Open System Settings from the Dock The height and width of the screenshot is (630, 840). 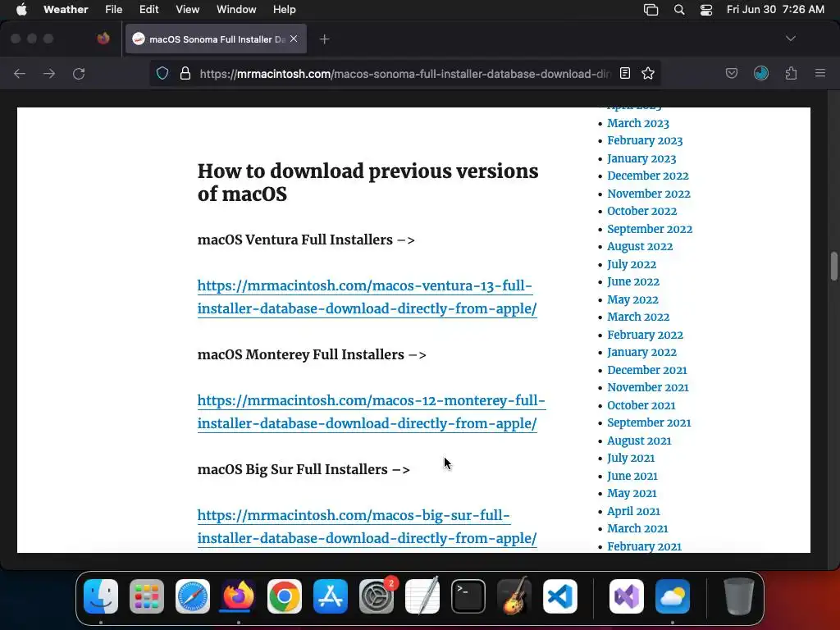[x=377, y=596]
